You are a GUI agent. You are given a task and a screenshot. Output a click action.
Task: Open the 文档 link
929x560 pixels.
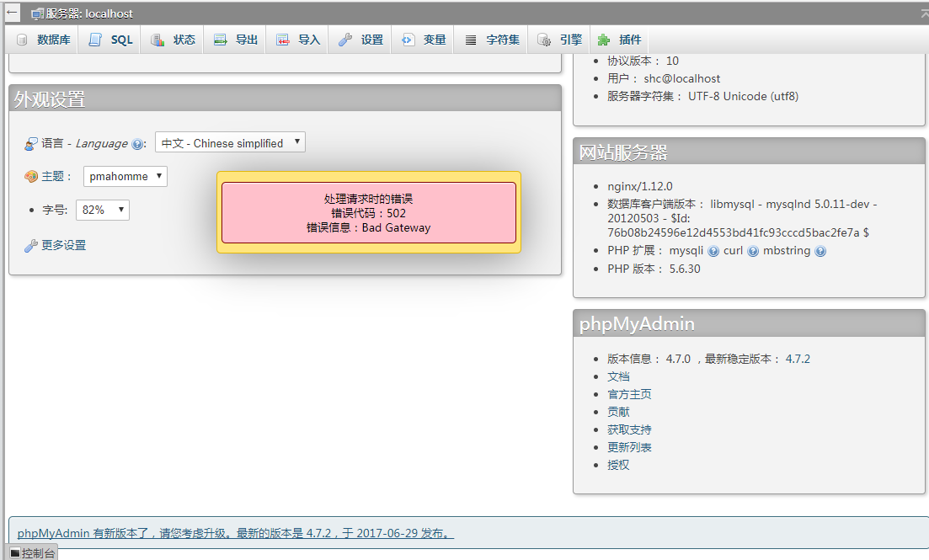coord(618,377)
